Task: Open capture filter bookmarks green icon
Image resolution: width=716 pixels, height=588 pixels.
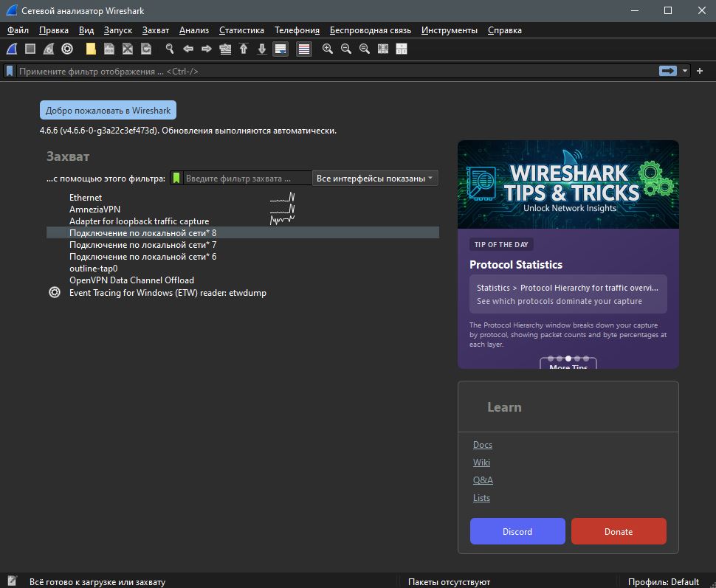Action: pyautogui.click(x=176, y=178)
